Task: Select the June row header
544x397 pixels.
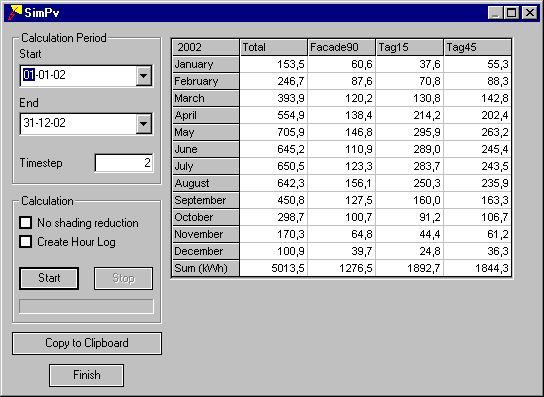Action: pos(206,149)
